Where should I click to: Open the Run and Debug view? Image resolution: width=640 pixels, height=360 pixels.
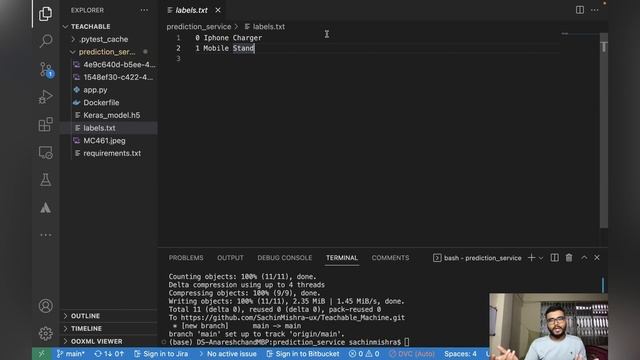[46, 97]
